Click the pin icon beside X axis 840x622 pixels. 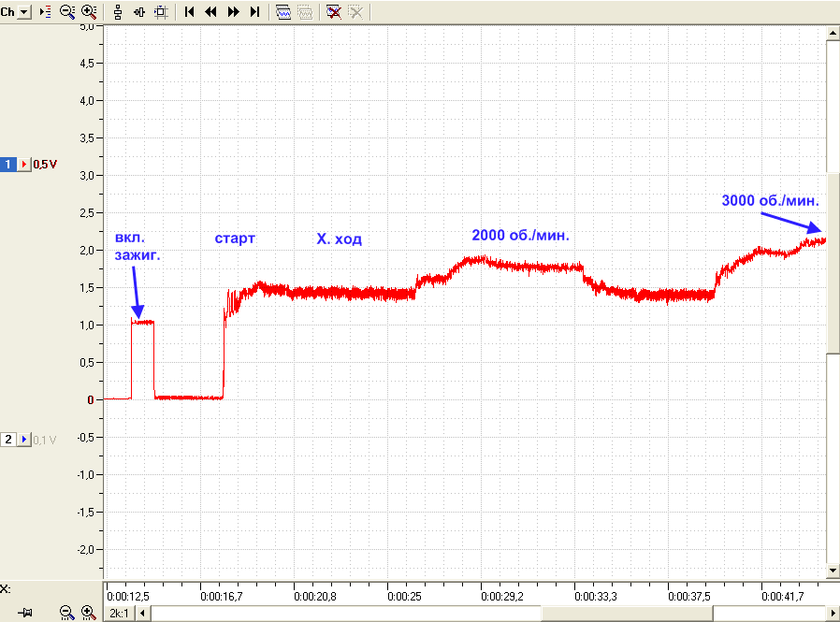(x=24, y=613)
